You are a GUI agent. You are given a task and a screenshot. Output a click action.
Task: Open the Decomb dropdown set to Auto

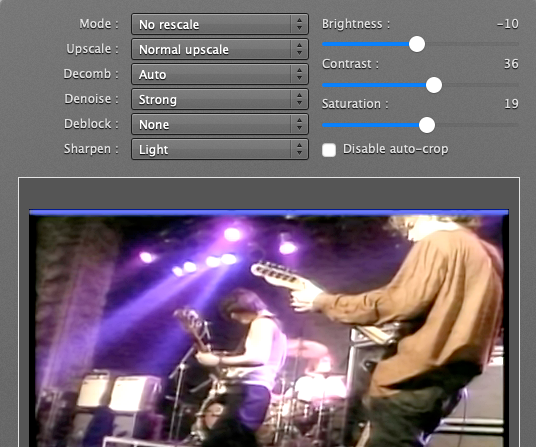point(220,74)
